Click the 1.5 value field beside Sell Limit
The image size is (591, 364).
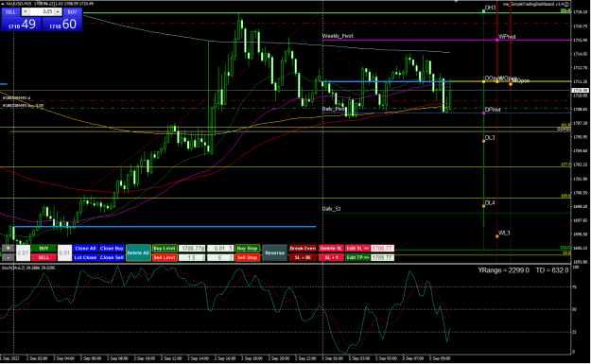[192, 258]
